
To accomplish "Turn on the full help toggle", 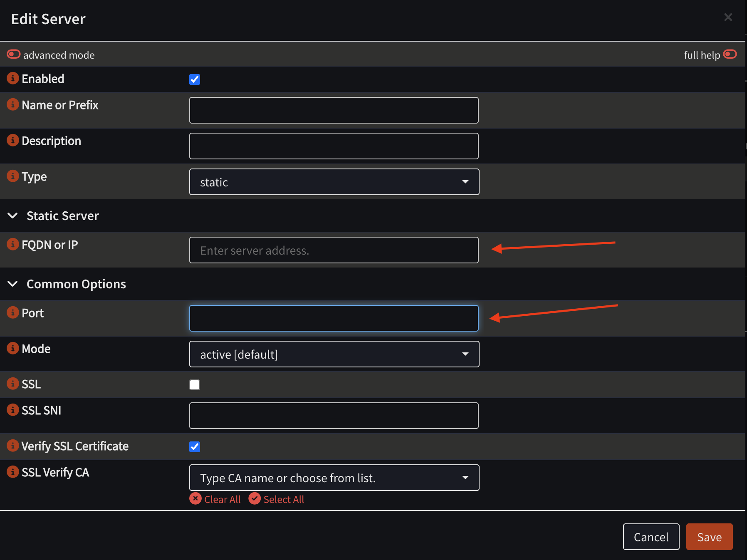I will coord(730,54).
